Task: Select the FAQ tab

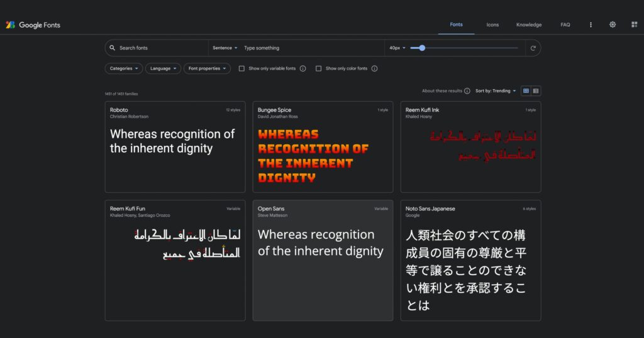Action: pyautogui.click(x=565, y=25)
